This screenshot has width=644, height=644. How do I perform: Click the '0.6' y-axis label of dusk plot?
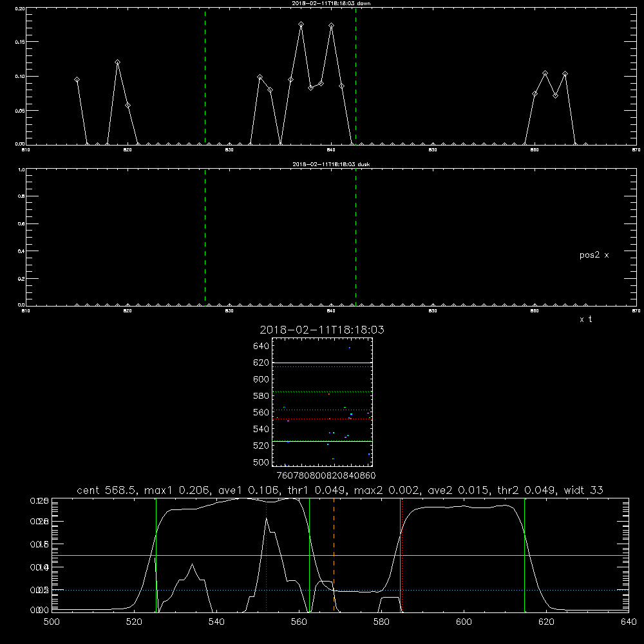(x=21, y=224)
